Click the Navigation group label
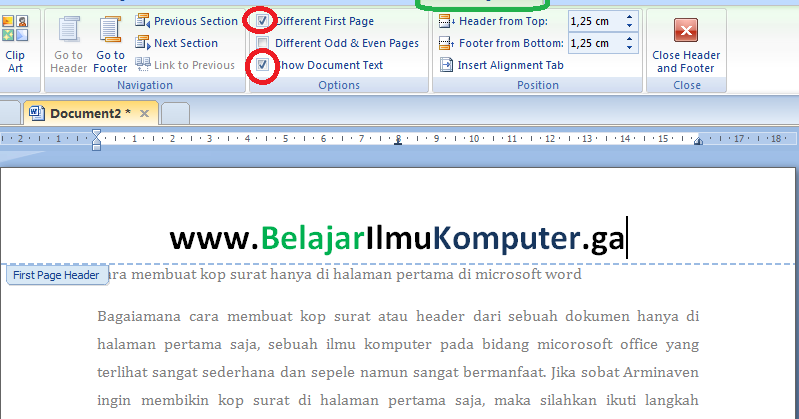Screen dimensions: 799x419 (x=145, y=85)
